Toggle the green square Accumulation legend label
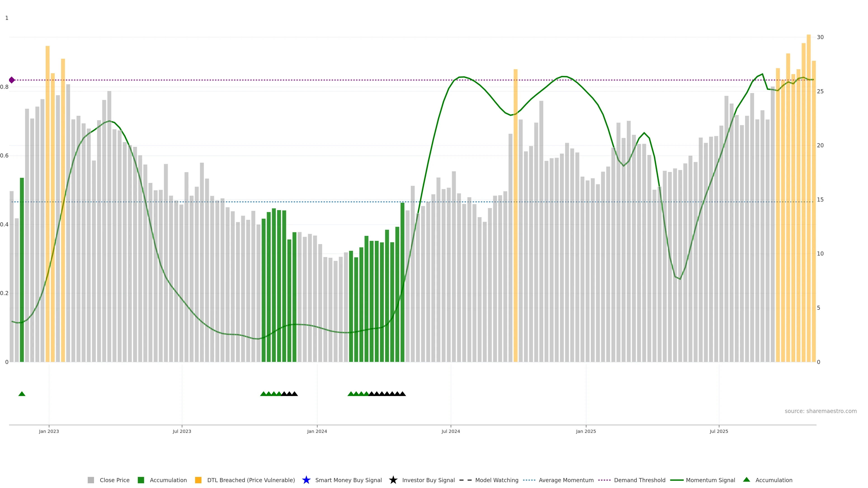868x488 pixels. [x=168, y=480]
